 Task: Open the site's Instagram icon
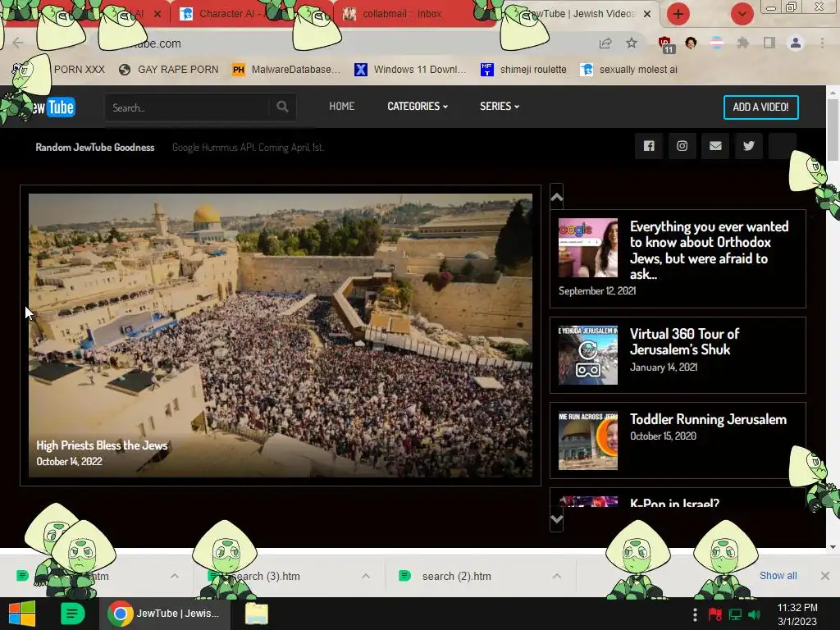pyautogui.click(x=682, y=146)
